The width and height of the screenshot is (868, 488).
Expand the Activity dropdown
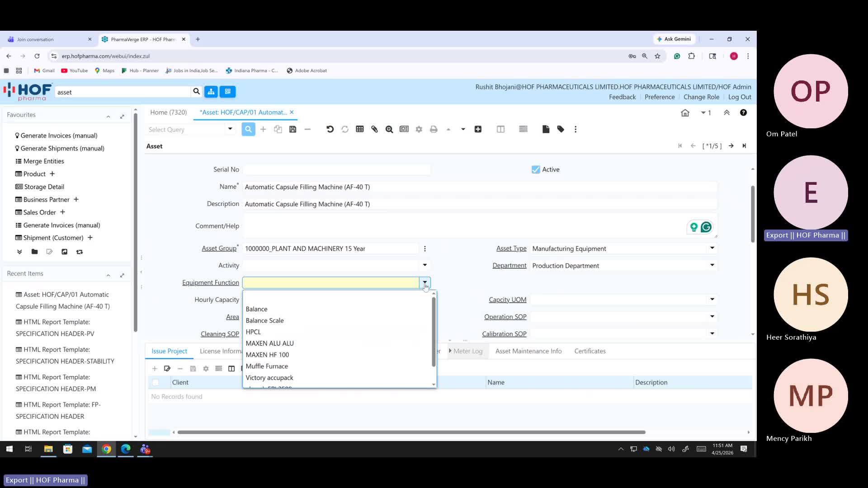pos(425,265)
